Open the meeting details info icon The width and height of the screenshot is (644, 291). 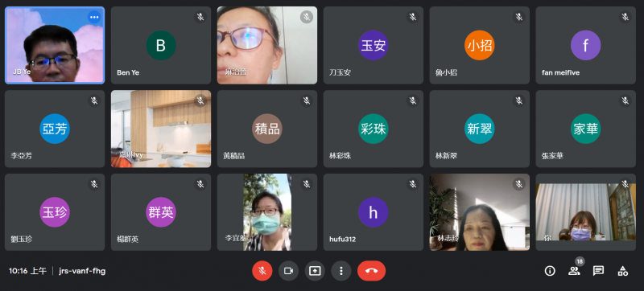[x=550, y=271]
